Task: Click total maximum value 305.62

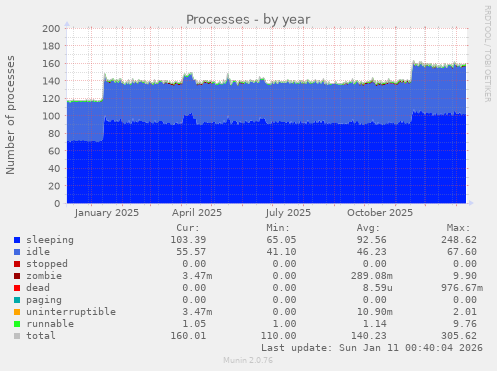Action: pyautogui.click(x=459, y=336)
